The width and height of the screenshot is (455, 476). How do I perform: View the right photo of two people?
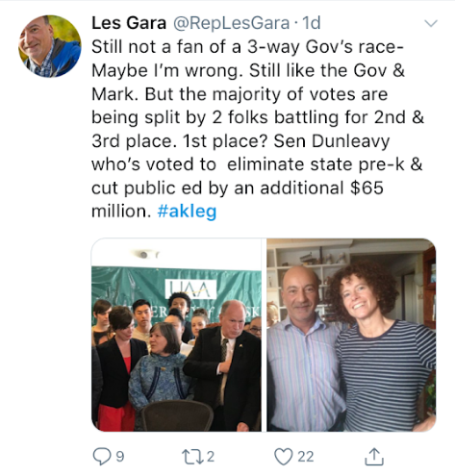(351, 335)
